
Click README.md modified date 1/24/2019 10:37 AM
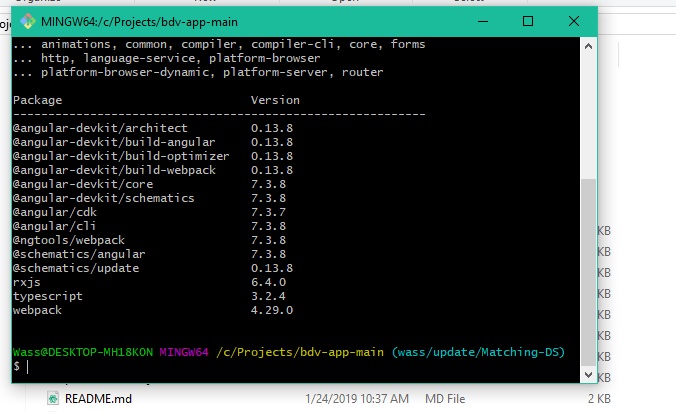(x=357, y=399)
